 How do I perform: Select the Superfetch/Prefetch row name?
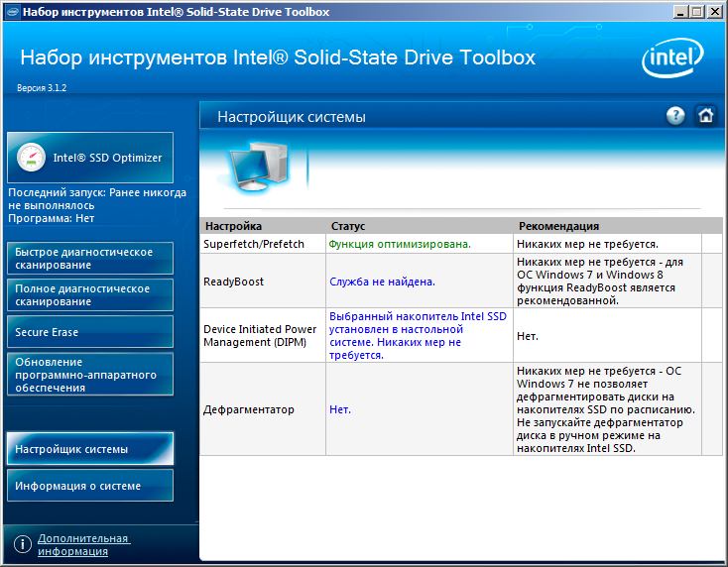[x=254, y=244]
